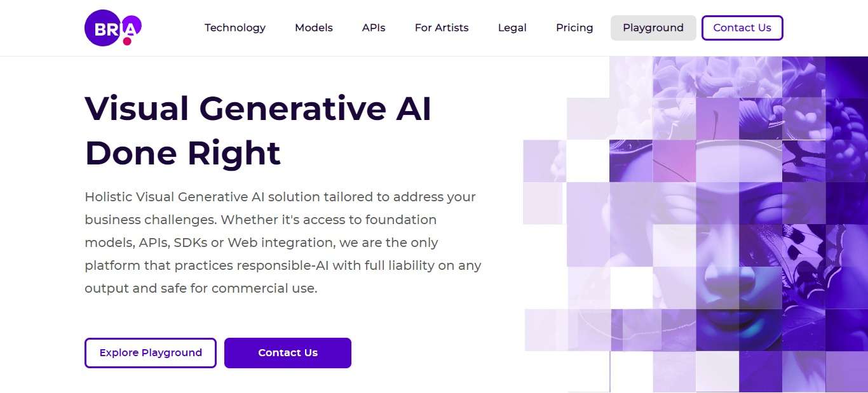Click the BRIA logo
The height and width of the screenshot is (393, 868).
(x=112, y=27)
